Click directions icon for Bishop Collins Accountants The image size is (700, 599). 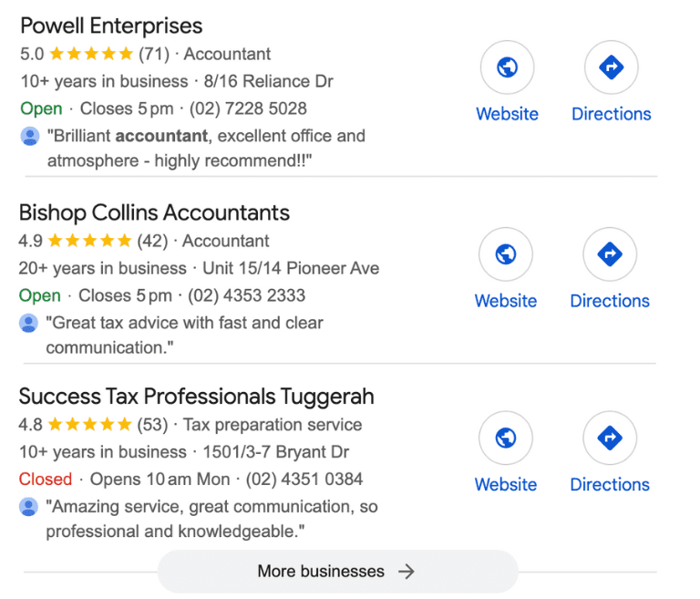coord(610,254)
